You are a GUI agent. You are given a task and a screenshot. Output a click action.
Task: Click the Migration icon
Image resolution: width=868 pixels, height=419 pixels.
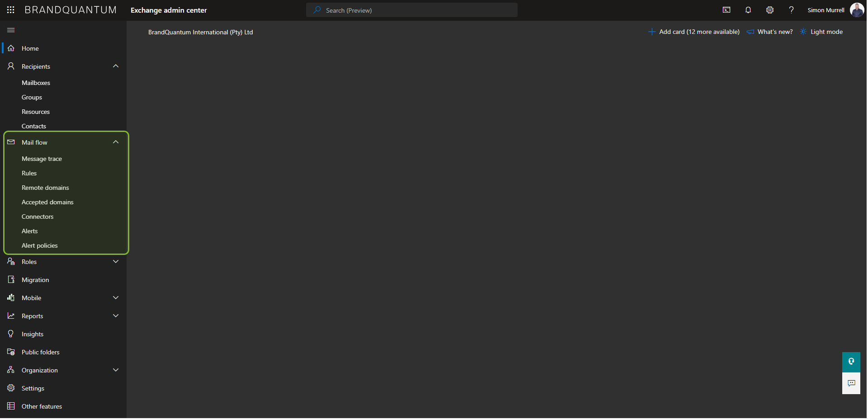(x=11, y=280)
